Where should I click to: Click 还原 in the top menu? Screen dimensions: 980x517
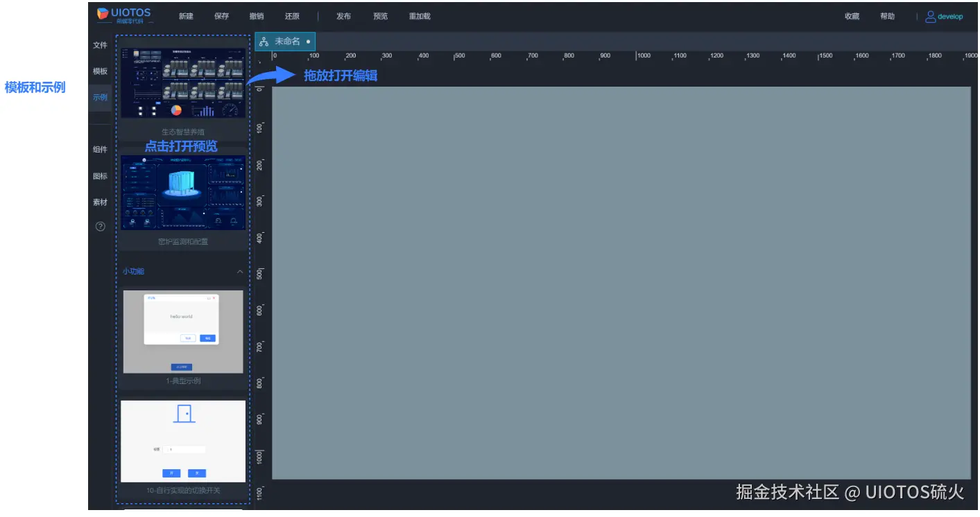click(x=292, y=16)
